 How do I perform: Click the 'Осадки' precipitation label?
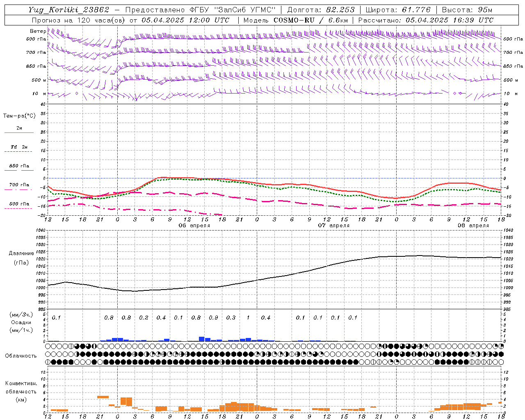point(21,322)
